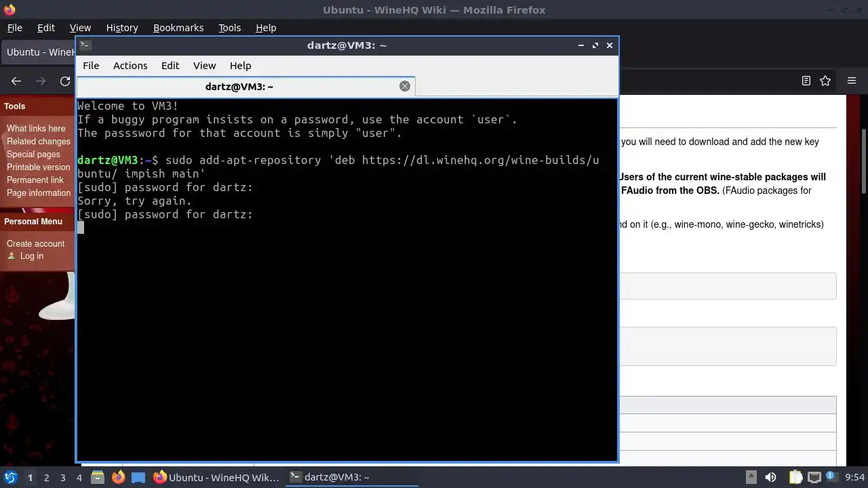Screen dimensions: 868x488
Task: Open the network connection tray icon
Action: 814,477
